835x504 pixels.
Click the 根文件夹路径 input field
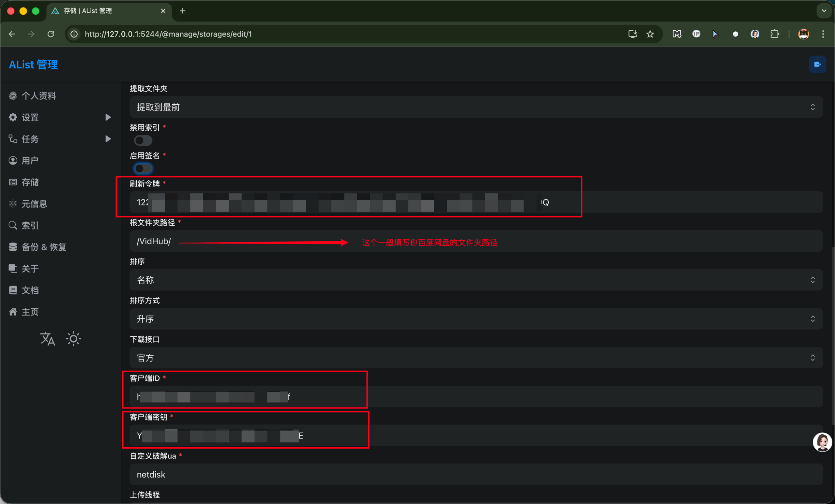point(644,241)
